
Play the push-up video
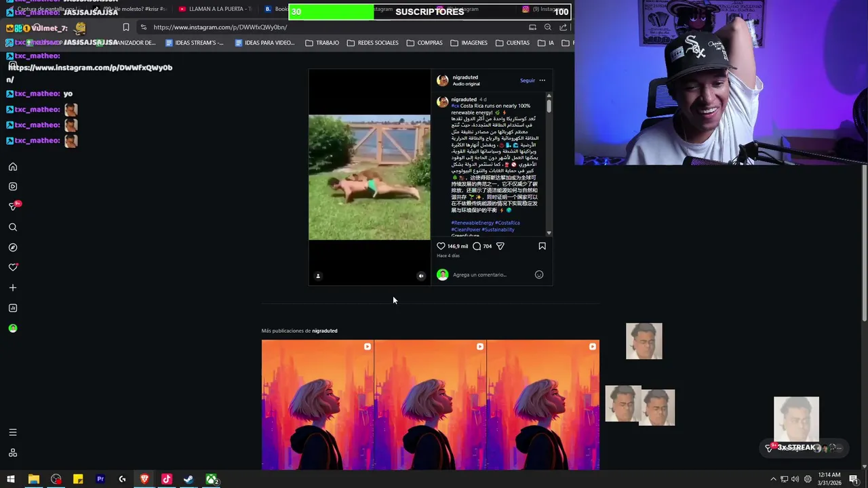point(369,178)
